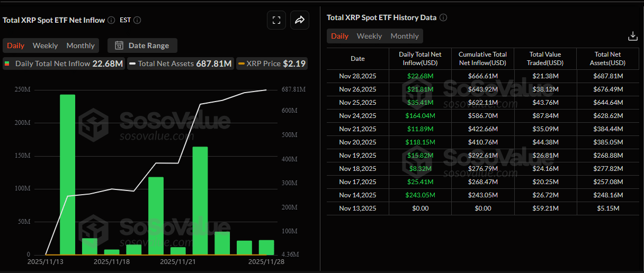
Task: Click the EST timezone label
Action: [x=126, y=20]
